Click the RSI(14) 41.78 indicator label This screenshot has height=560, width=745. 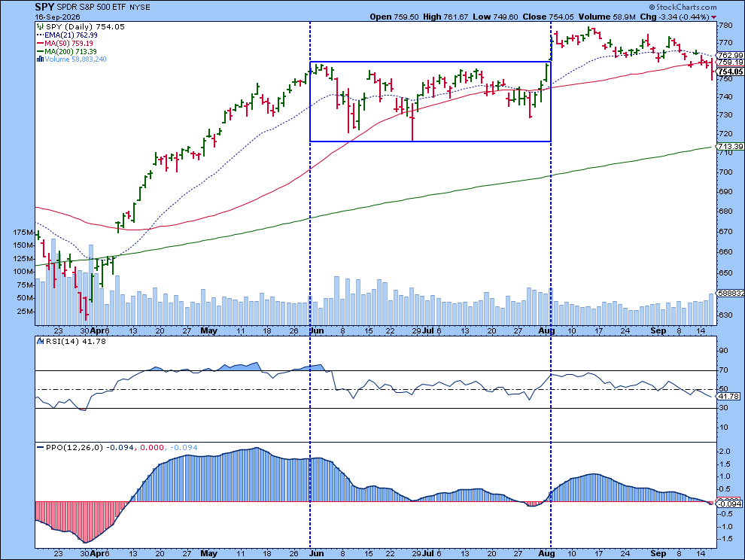click(x=75, y=341)
